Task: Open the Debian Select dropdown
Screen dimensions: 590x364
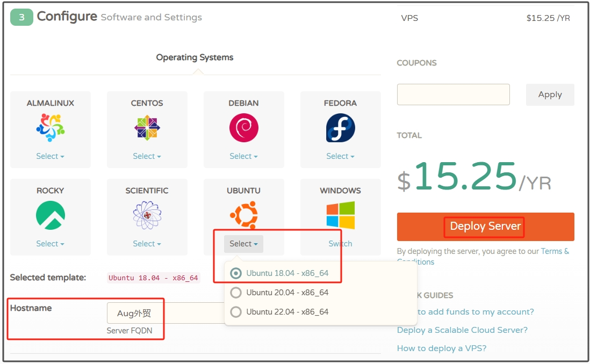Action: click(244, 156)
